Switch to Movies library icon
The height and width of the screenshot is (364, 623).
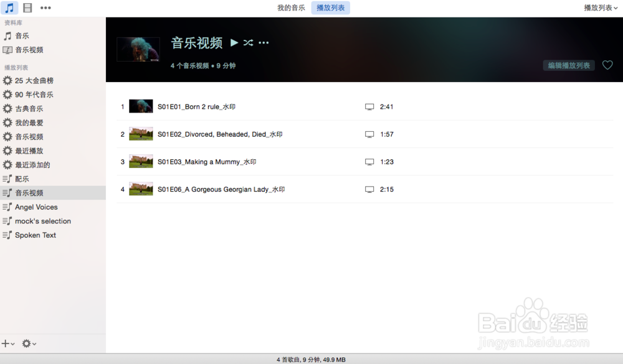(x=27, y=7)
